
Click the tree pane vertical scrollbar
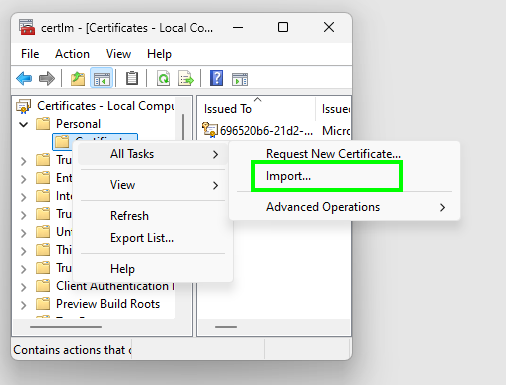pos(183,127)
